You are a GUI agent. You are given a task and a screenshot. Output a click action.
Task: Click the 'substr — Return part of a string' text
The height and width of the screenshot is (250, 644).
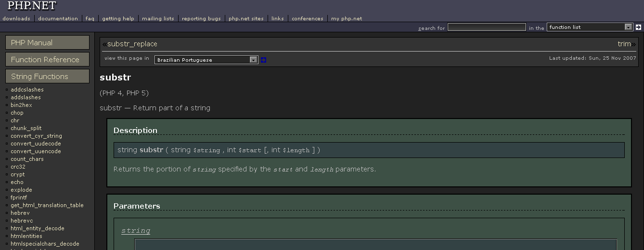tap(155, 108)
